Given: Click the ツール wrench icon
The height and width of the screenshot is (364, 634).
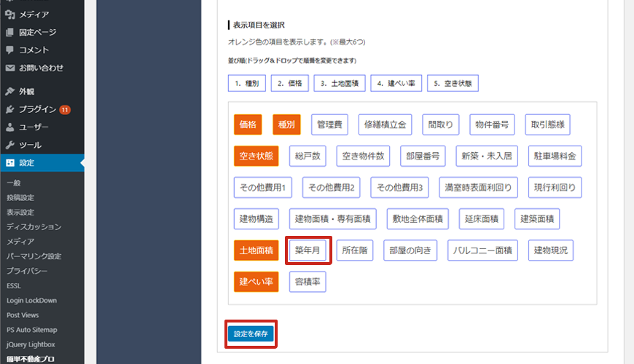Looking at the screenshot, I should [10, 145].
